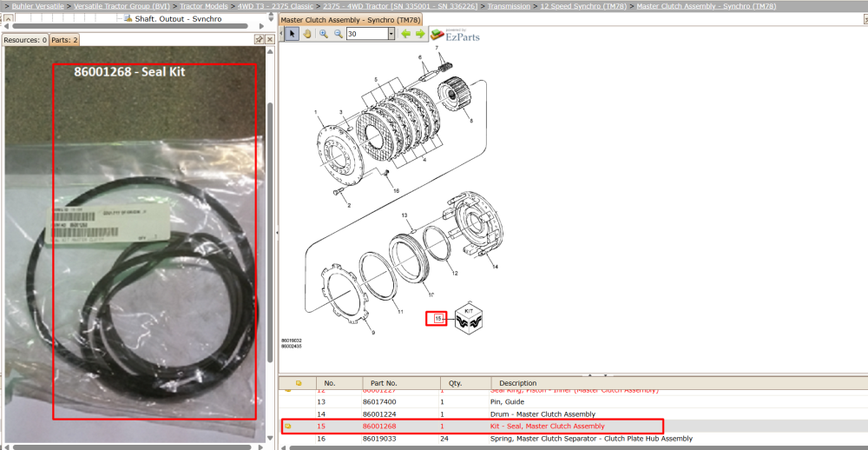The height and width of the screenshot is (450, 868).
Task: Select part number 86019033
Action: (380, 439)
